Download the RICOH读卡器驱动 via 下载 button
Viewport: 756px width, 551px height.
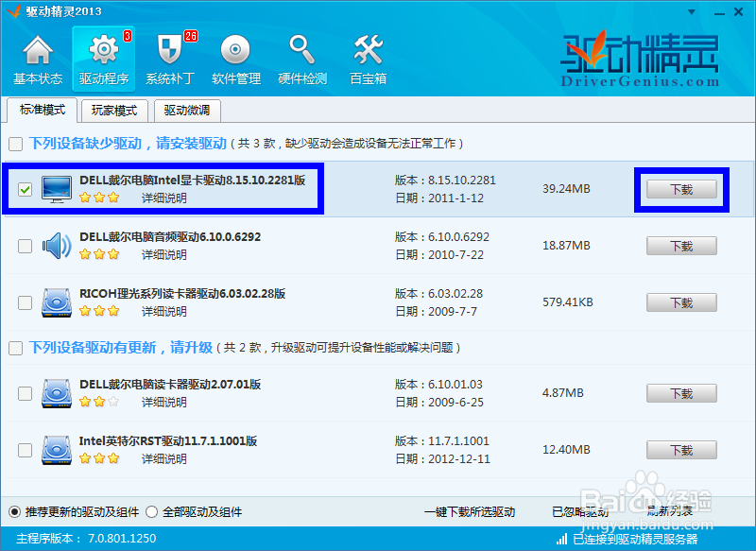click(x=681, y=302)
